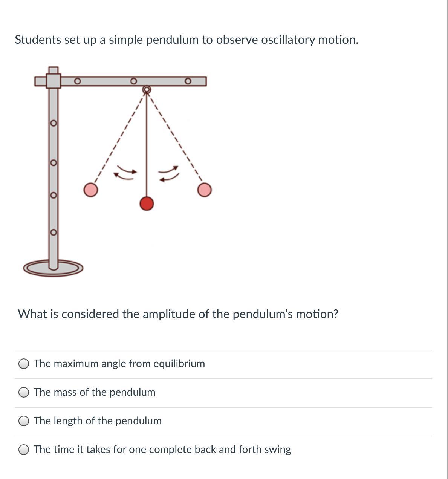Click the "The length of the pendulum" answer text
The width and height of the screenshot is (448, 479).
click(98, 421)
